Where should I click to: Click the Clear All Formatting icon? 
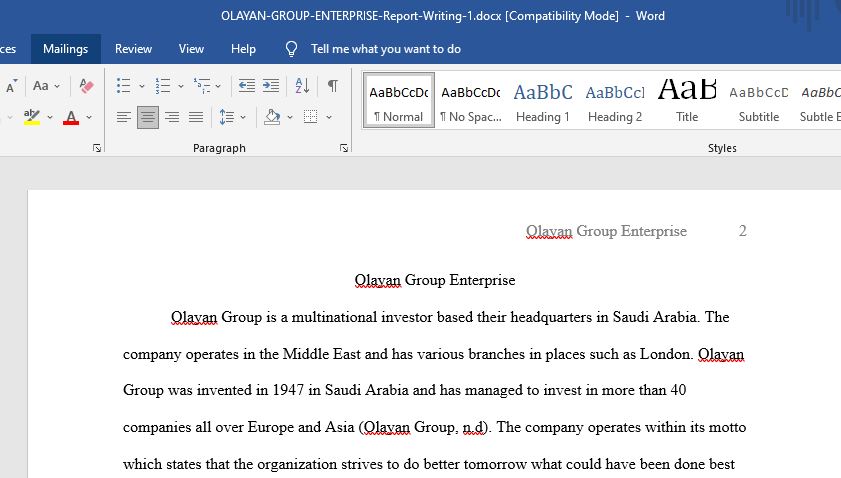click(x=86, y=85)
